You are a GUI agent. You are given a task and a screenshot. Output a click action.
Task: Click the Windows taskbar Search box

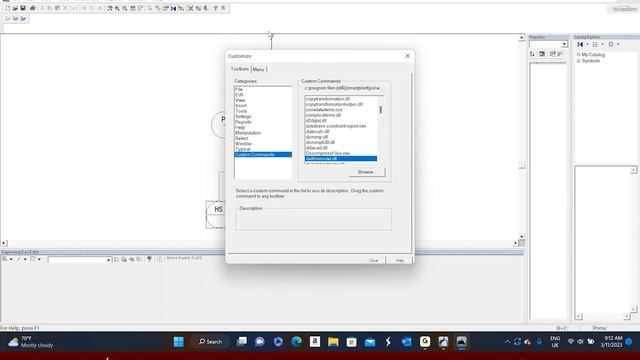pos(210,342)
